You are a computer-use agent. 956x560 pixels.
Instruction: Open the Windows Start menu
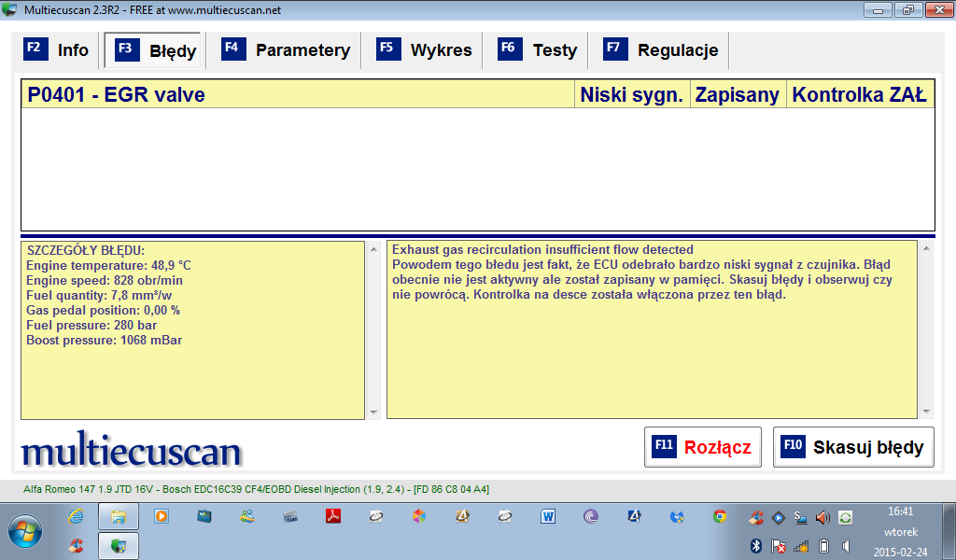click(x=25, y=531)
